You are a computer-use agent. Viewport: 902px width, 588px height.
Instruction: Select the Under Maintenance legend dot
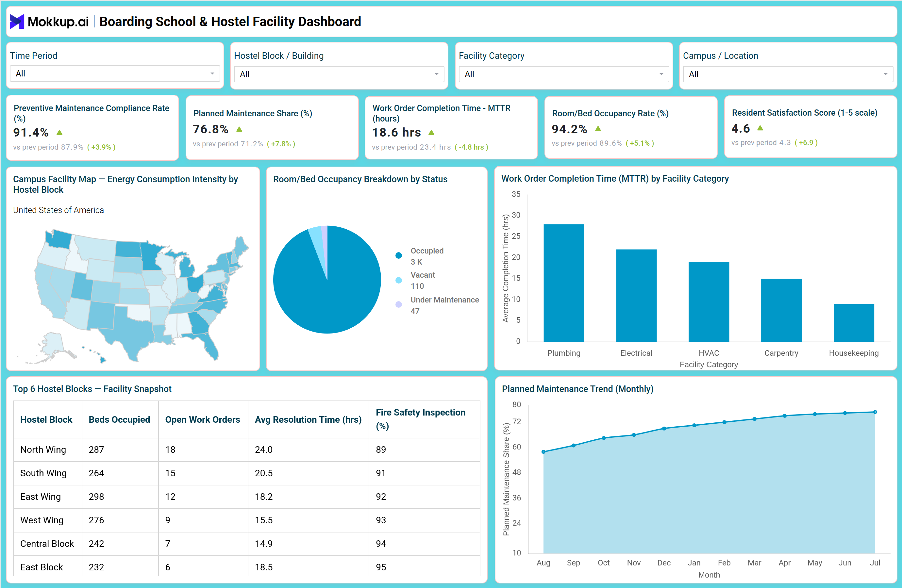tap(399, 304)
